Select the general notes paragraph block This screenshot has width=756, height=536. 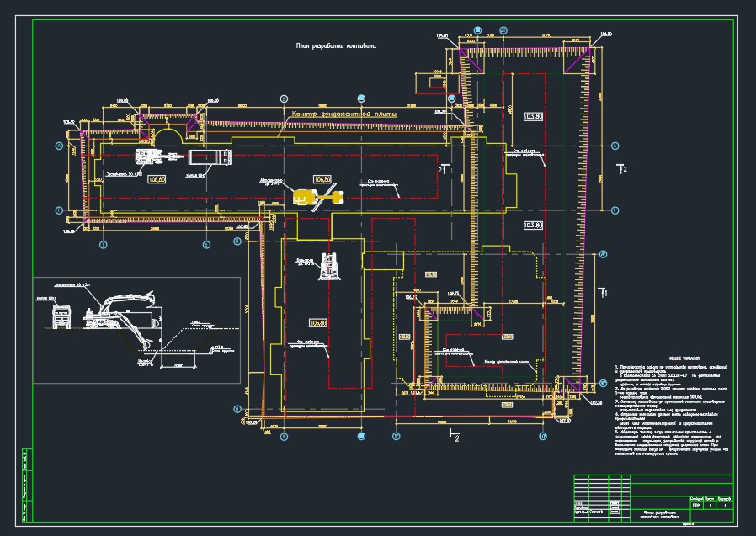point(672,410)
